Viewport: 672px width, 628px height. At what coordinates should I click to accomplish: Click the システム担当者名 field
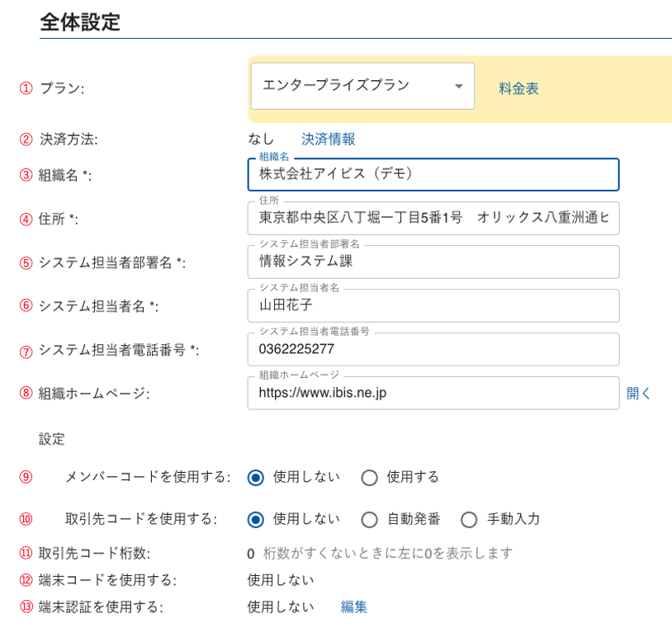(x=433, y=305)
